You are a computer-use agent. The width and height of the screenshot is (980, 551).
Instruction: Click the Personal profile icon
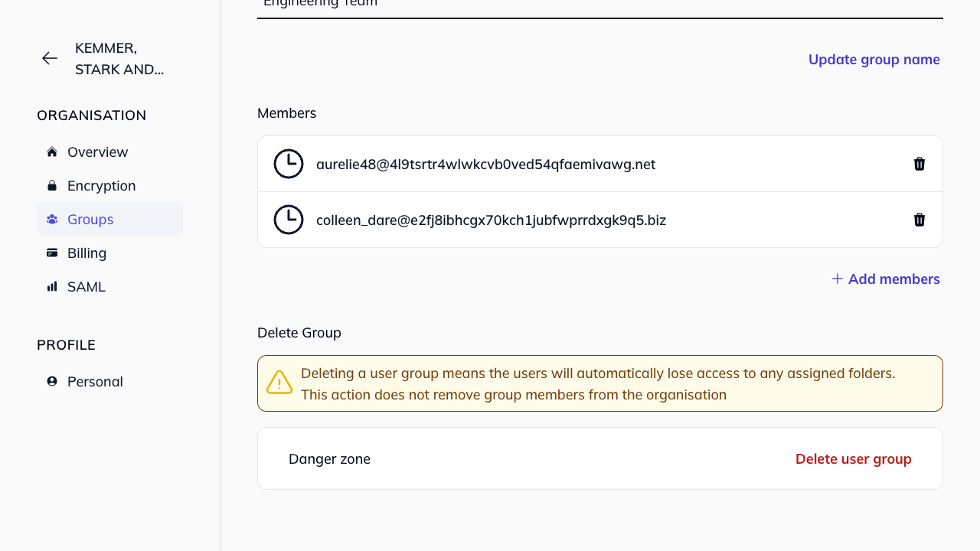point(51,381)
